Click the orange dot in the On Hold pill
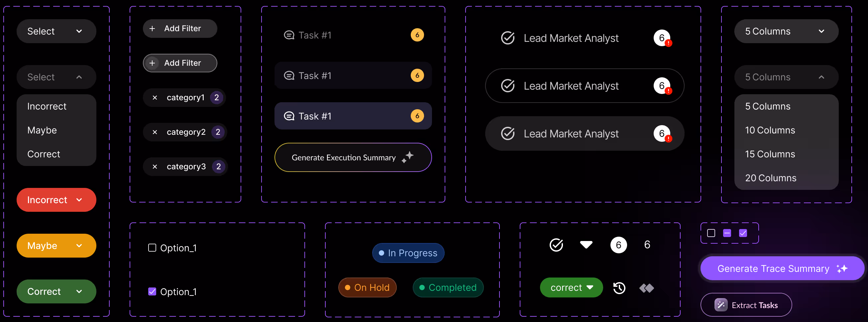Image resolution: width=868 pixels, height=322 pixels. point(347,288)
